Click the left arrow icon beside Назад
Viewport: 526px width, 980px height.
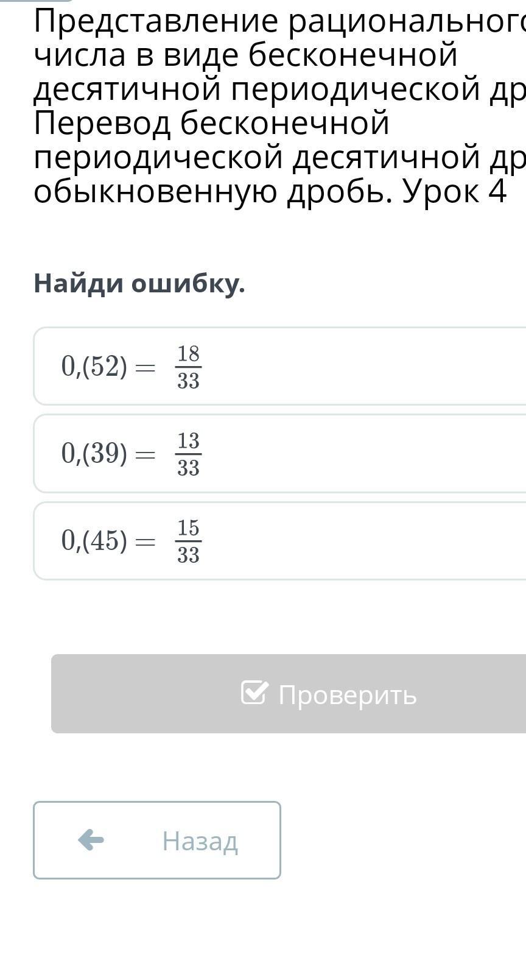[91, 840]
